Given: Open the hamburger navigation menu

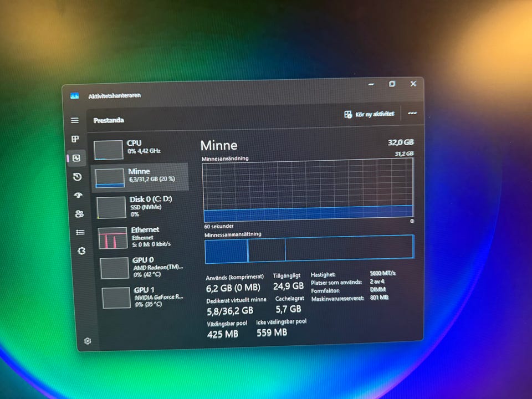Looking at the screenshot, I should tap(75, 120).
